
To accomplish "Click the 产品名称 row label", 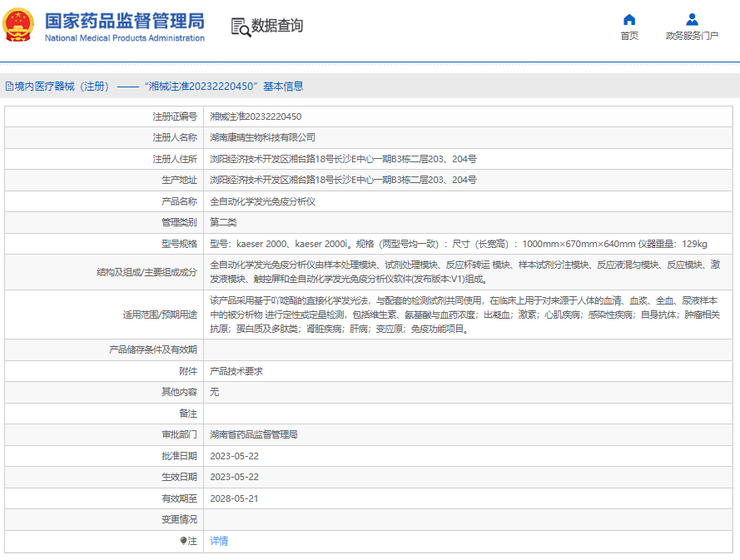I will [179, 201].
